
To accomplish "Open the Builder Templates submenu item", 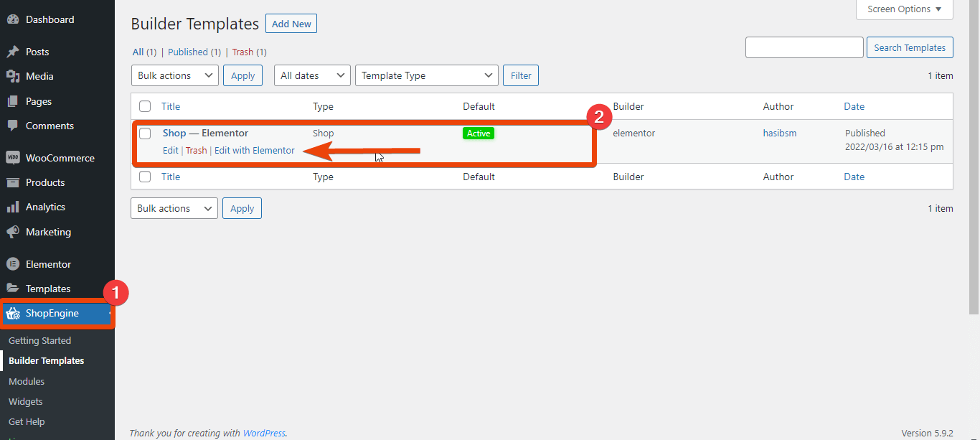I will [x=46, y=360].
